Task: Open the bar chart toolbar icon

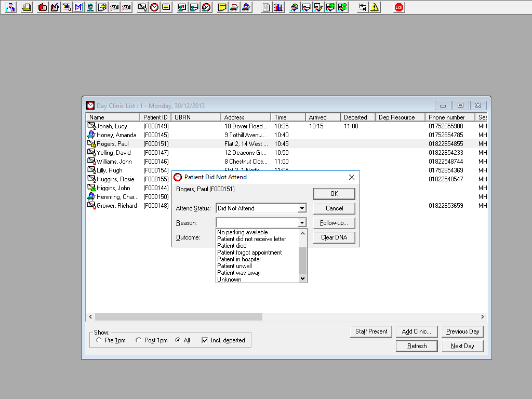Action: pos(278,7)
